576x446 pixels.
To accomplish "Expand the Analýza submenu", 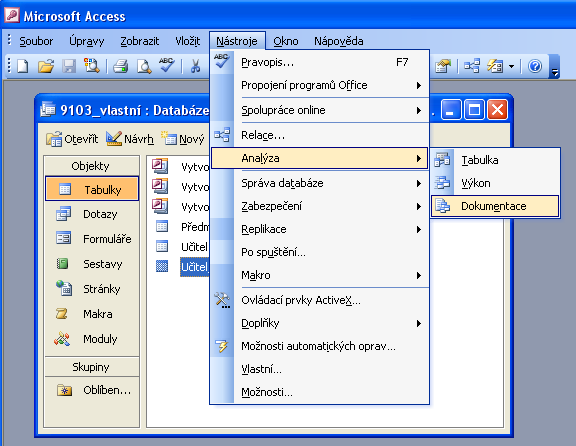I will [320, 158].
